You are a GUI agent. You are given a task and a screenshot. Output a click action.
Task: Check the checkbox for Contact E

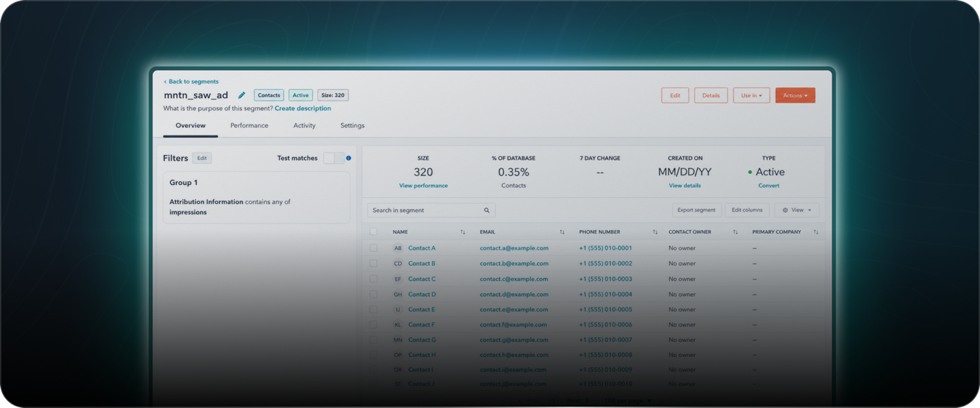coord(373,309)
